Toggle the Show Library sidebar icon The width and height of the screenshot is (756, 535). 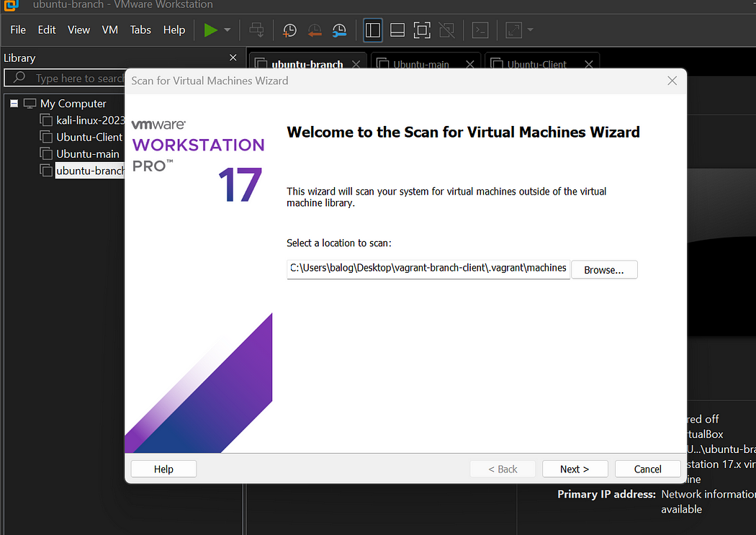(x=373, y=30)
